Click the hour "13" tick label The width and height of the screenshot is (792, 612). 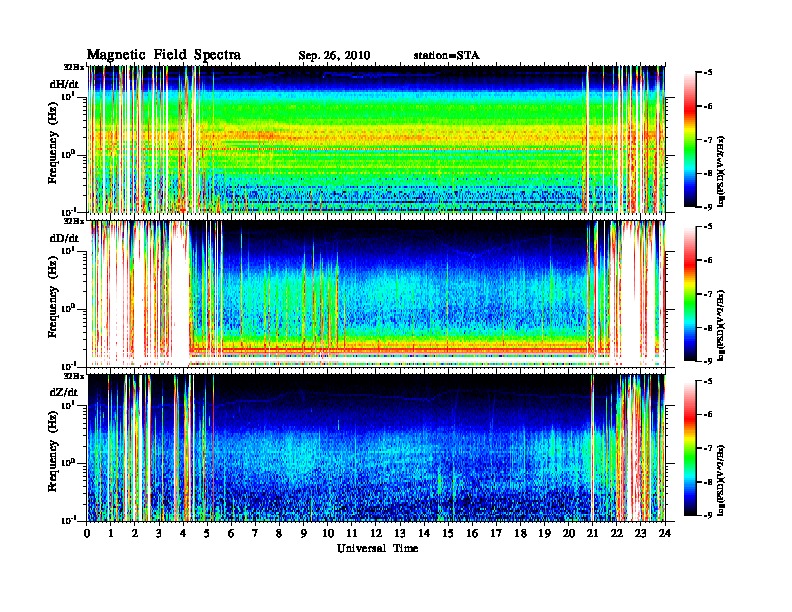click(400, 533)
